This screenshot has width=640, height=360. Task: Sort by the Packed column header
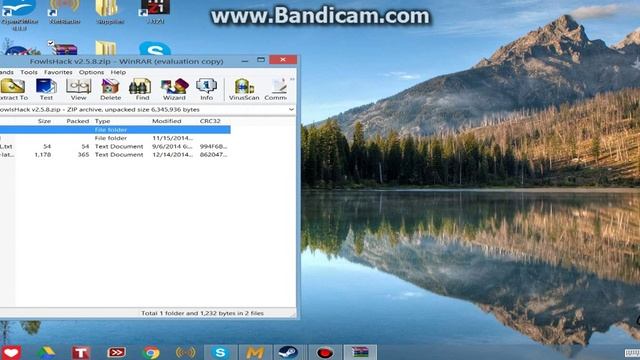click(x=78, y=121)
